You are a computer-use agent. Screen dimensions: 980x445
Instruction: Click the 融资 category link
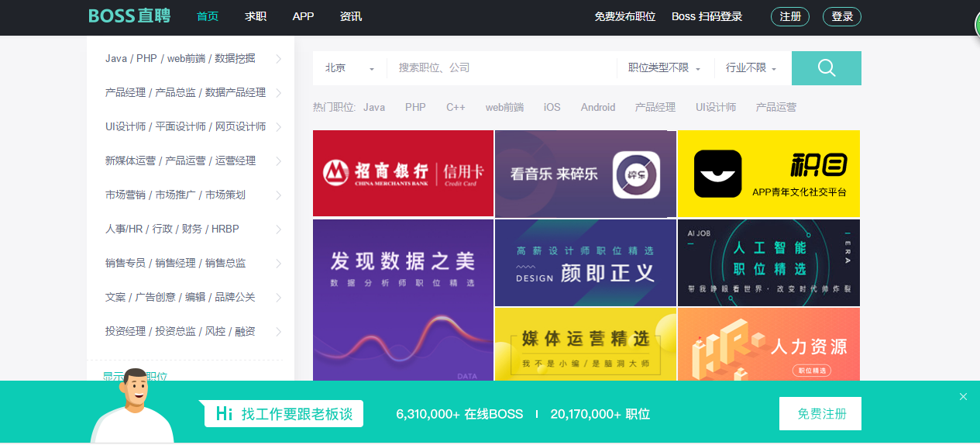245,332
